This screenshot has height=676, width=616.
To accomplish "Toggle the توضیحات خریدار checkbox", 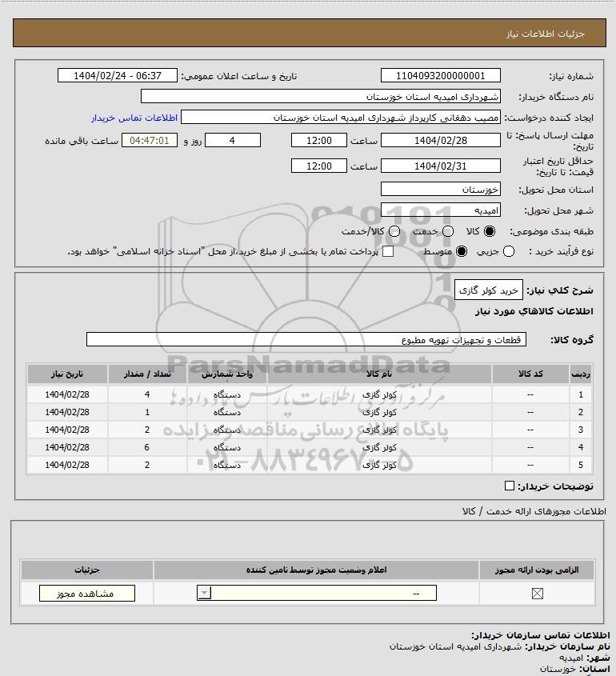I will (x=510, y=486).
